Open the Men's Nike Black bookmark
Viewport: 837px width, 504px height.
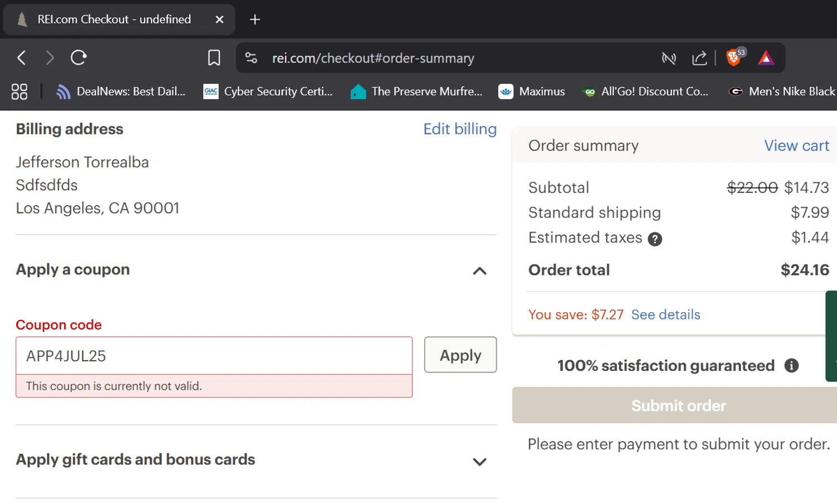pos(781,91)
